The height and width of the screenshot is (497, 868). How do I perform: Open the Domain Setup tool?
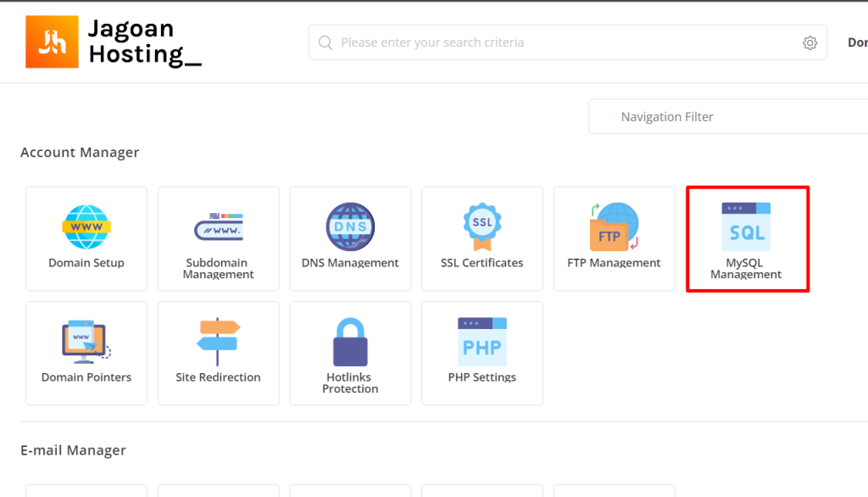point(86,238)
